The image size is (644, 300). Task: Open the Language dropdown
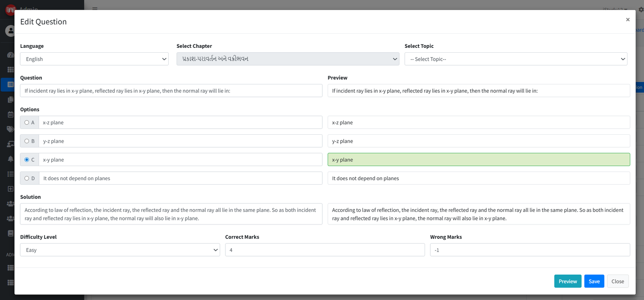pyautogui.click(x=94, y=59)
